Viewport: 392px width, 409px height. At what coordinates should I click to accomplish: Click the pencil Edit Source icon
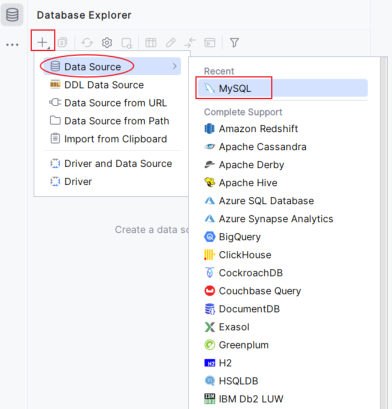[x=171, y=42]
